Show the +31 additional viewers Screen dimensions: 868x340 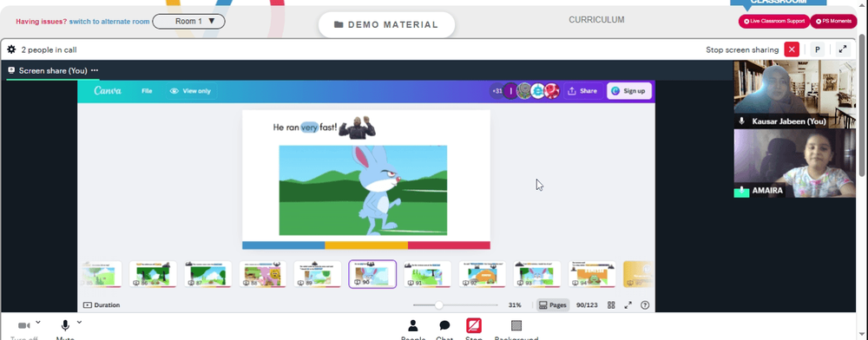496,91
